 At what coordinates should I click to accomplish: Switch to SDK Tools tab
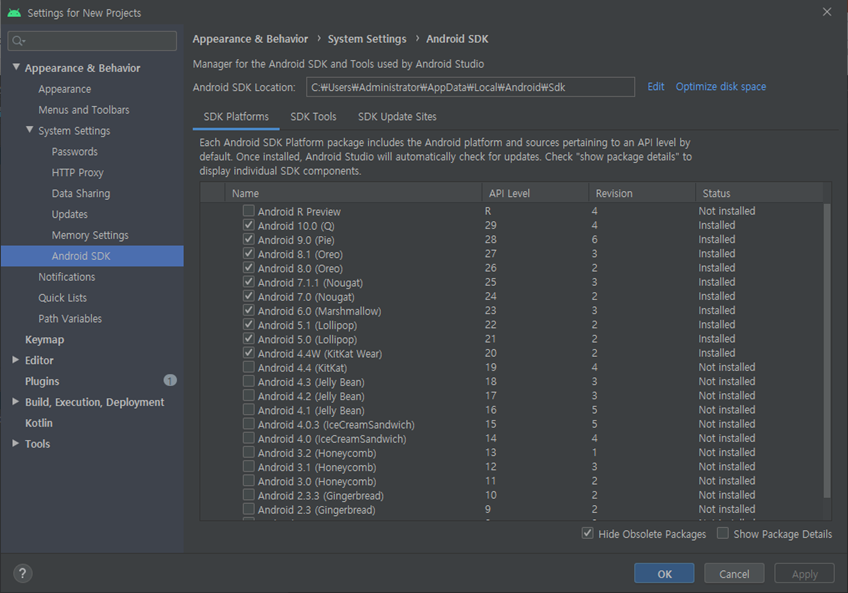[x=313, y=117]
